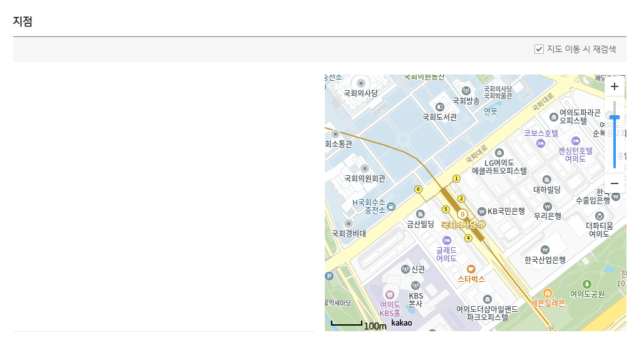Screen dimensions: 644x350
Task: Toggle the 지도 이동 시 재검색 checkbox
Action: coord(539,49)
